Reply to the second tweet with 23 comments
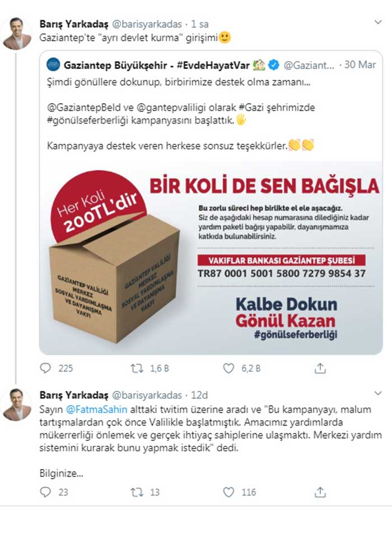This screenshot has height=560, width=392. [45, 492]
